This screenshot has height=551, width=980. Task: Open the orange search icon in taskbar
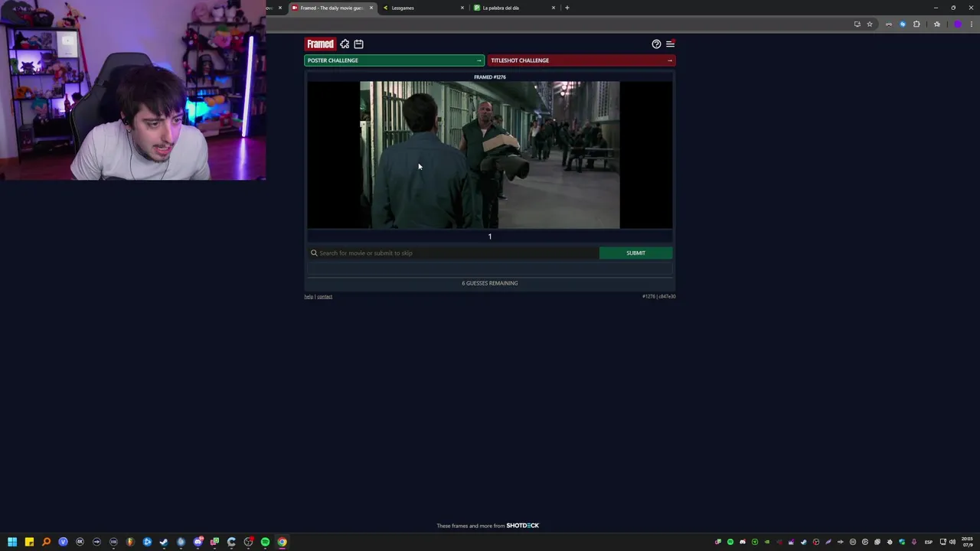pos(46,542)
